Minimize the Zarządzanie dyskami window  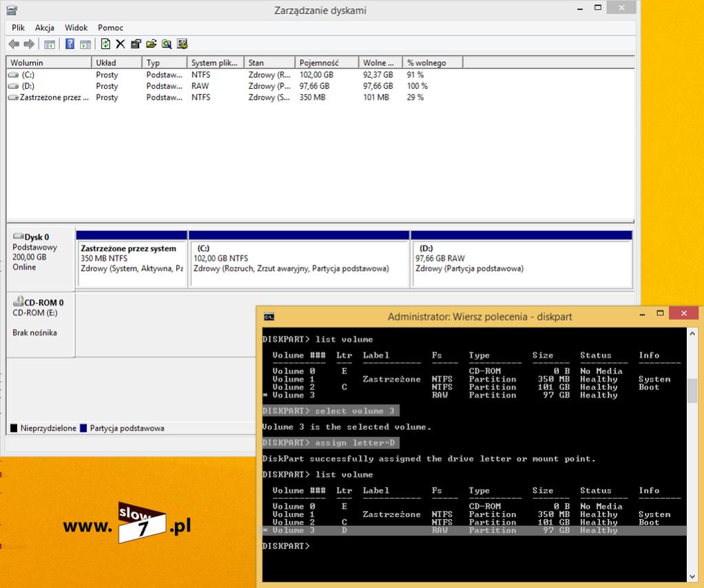coord(580,8)
